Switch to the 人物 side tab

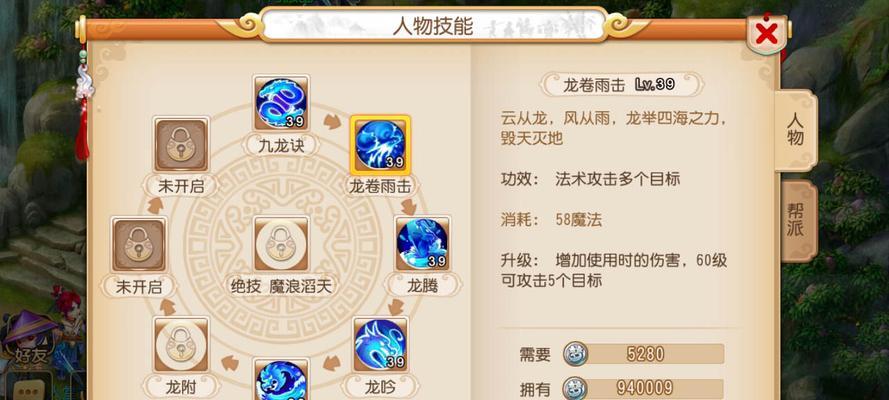pyautogui.click(x=796, y=129)
